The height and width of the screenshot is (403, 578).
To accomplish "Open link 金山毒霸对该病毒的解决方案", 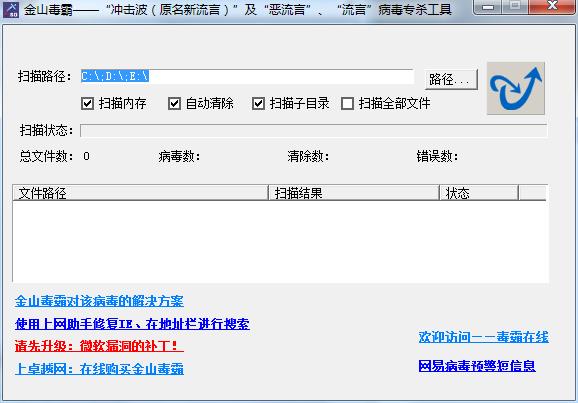I will [99, 301].
